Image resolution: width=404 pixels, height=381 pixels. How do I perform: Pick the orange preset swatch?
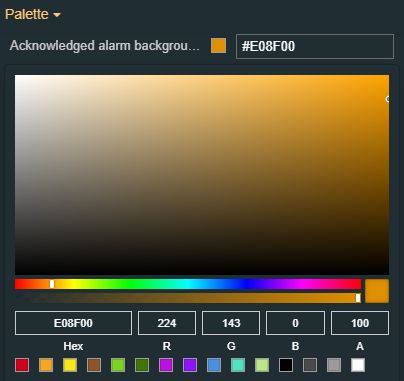click(46, 365)
